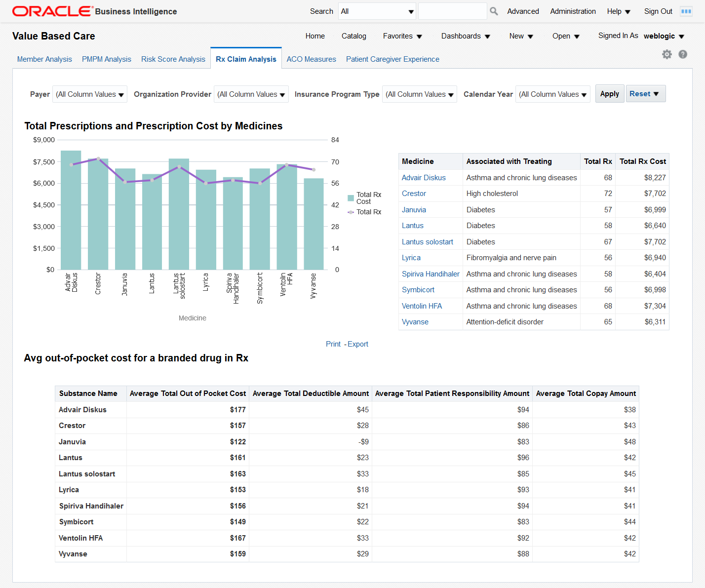Expand the Organization Provider dropdown
This screenshot has width=705, height=588.
[251, 94]
